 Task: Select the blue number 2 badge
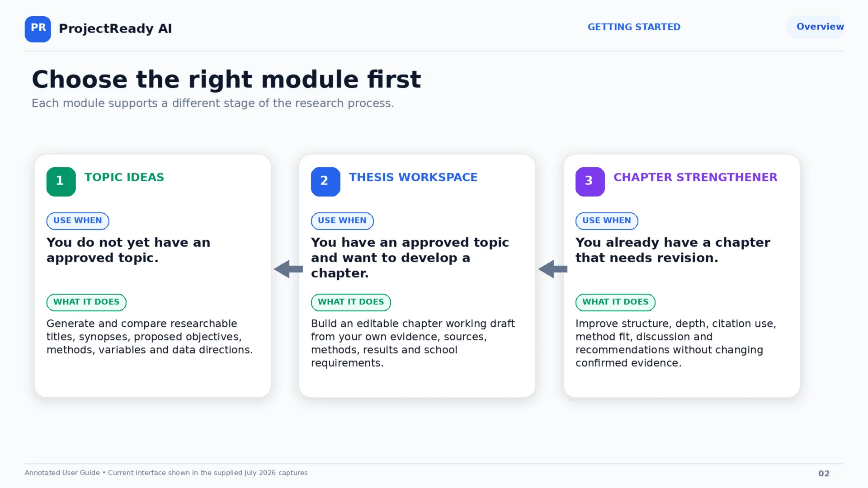point(325,182)
